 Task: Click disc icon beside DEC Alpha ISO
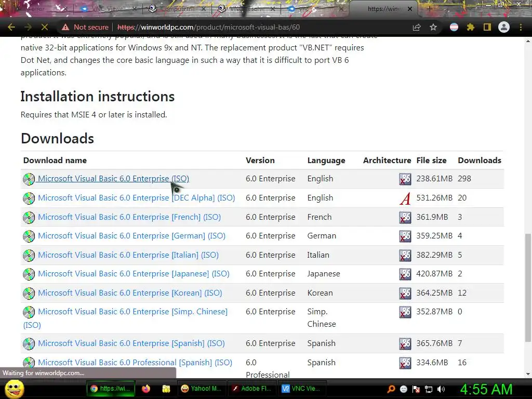coord(29,198)
